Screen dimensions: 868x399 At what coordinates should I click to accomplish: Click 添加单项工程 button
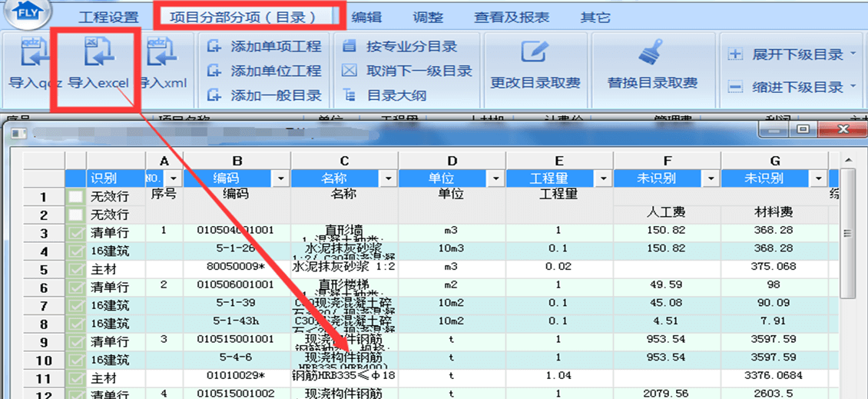click(x=263, y=46)
